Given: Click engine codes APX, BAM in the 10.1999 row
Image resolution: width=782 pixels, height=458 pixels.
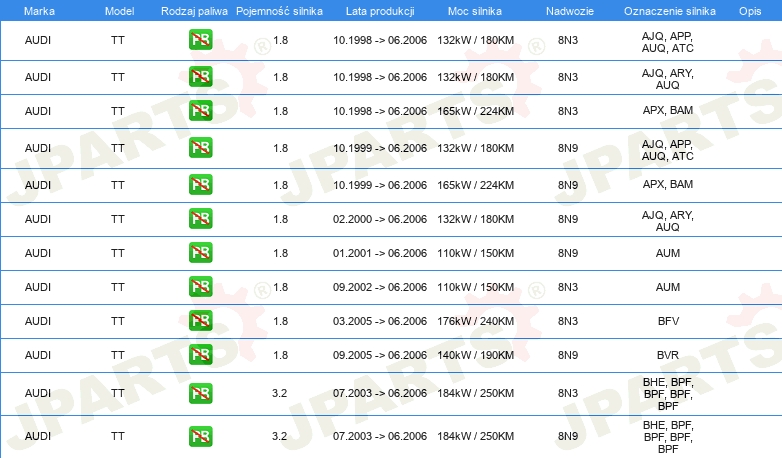Looking at the screenshot, I should coord(668,184).
